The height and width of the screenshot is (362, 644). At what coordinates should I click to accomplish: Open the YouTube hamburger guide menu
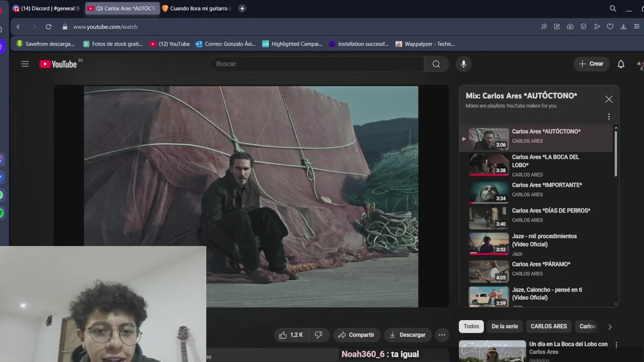(25, 64)
